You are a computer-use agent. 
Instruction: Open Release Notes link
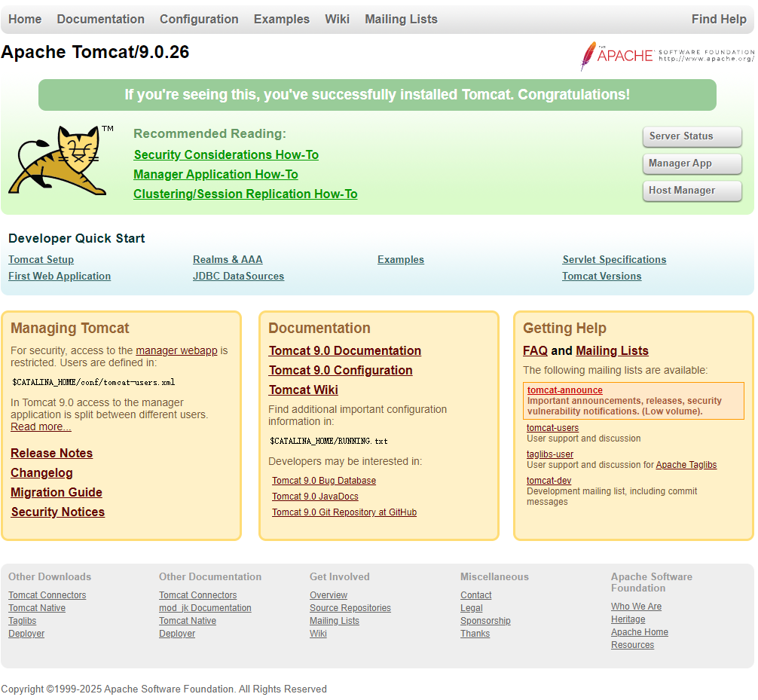coord(52,453)
